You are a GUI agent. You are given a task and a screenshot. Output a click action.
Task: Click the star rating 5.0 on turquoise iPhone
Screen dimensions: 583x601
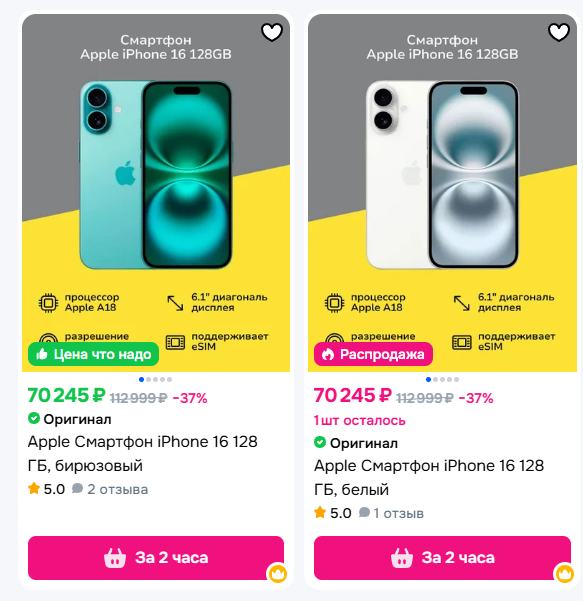(x=46, y=489)
